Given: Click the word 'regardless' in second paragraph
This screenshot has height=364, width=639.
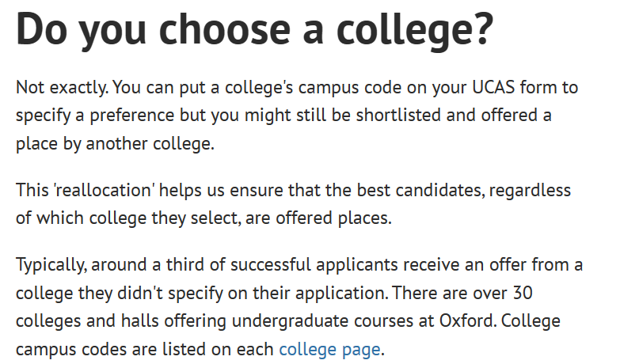Looking at the screenshot, I should (530, 191).
